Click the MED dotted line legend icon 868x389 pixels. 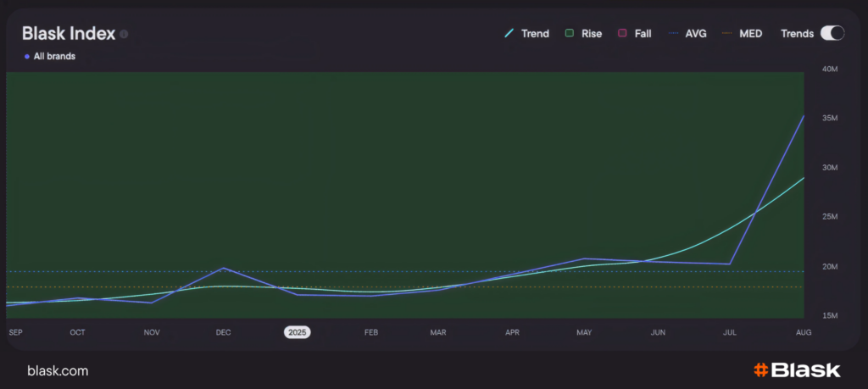[x=726, y=34]
